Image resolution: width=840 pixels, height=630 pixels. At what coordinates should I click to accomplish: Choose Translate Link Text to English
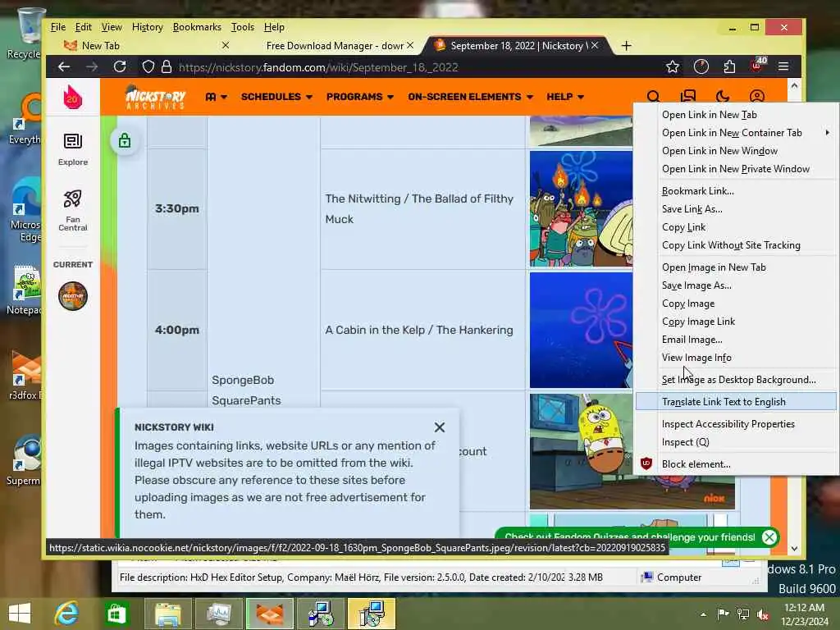pos(737,401)
